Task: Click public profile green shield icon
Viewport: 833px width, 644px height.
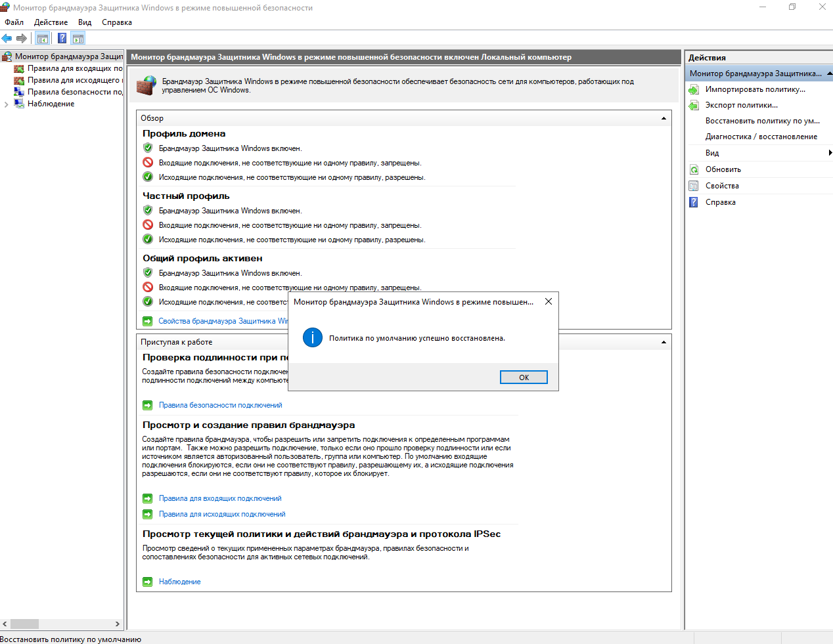Action: coord(148,272)
